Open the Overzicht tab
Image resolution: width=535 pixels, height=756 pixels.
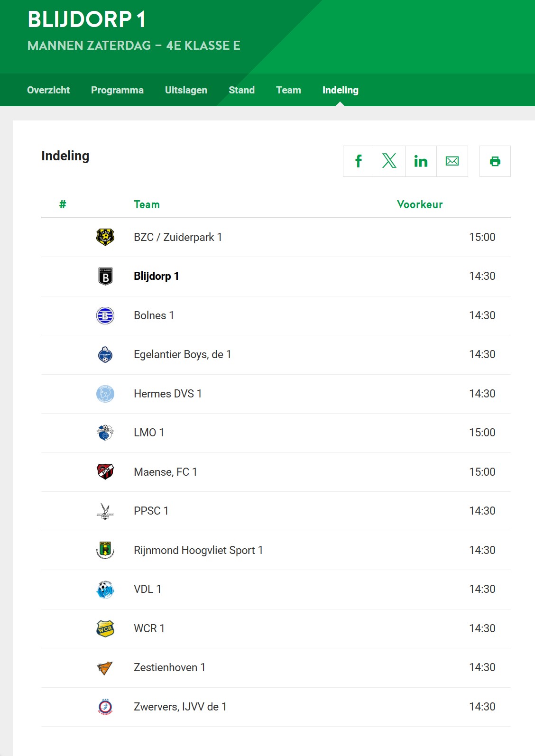pyautogui.click(x=48, y=90)
